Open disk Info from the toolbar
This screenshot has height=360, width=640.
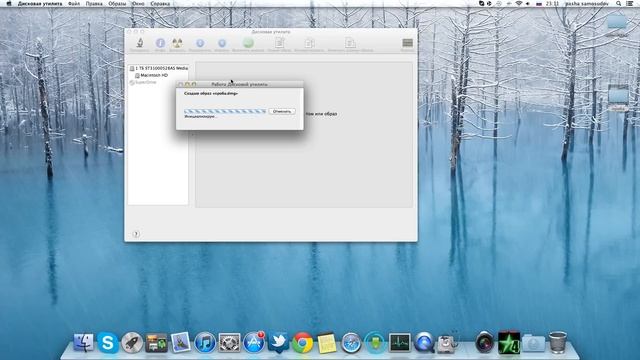pyautogui.click(x=160, y=43)
